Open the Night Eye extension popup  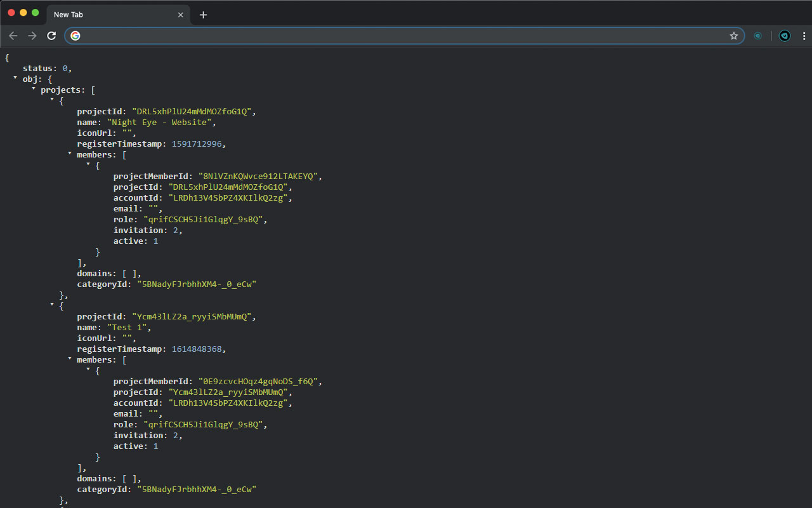785,36
